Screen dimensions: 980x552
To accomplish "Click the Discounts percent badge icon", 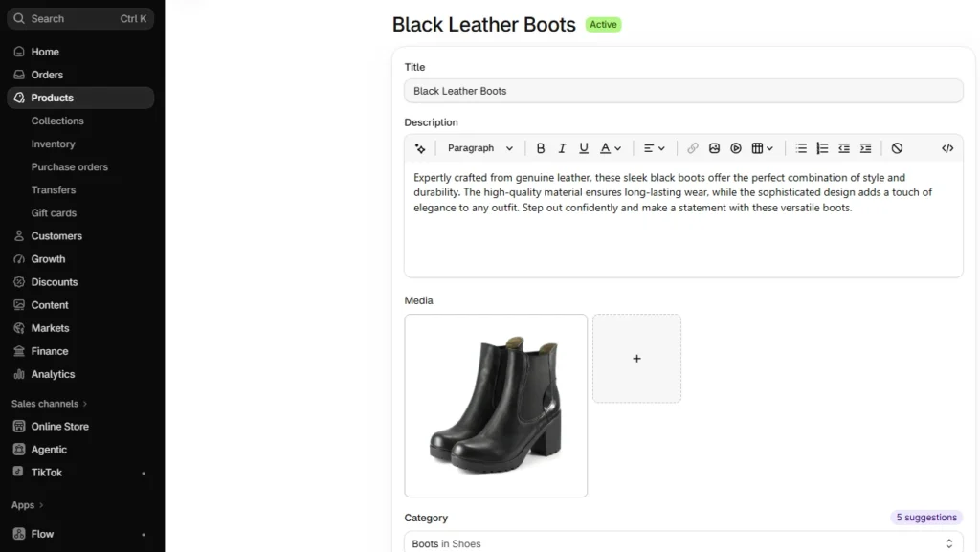I will click(x=19, y=282).
